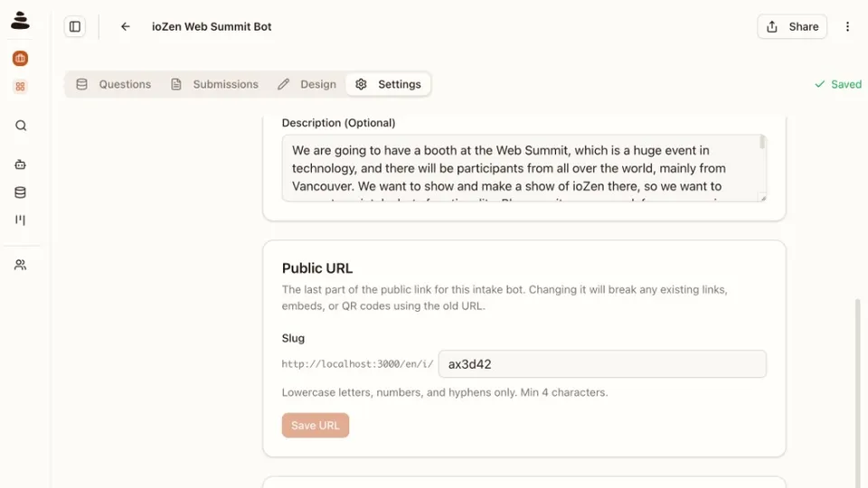Image resolution: width=868 pixels, height=488 pixels.
Task: Click into the Slug input field
Action: (x=602, y=364)
